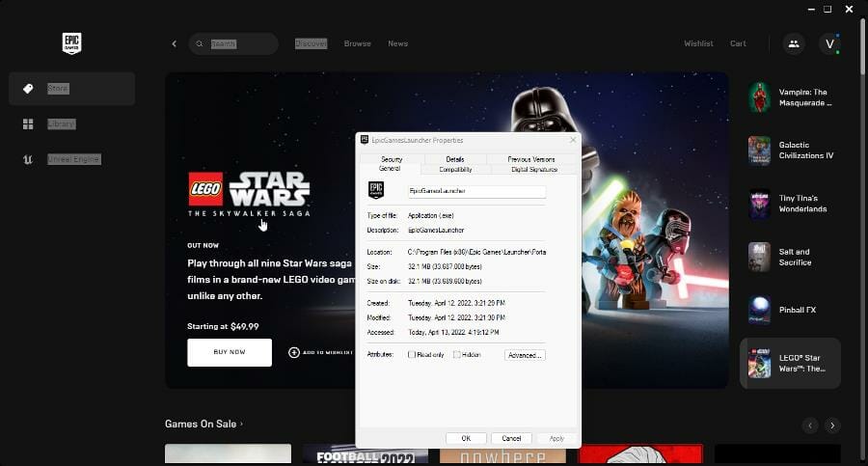Close the EpicGamesLauncher Properties dialog
Screen dimensions: 868x466
(x=573, y=140)
